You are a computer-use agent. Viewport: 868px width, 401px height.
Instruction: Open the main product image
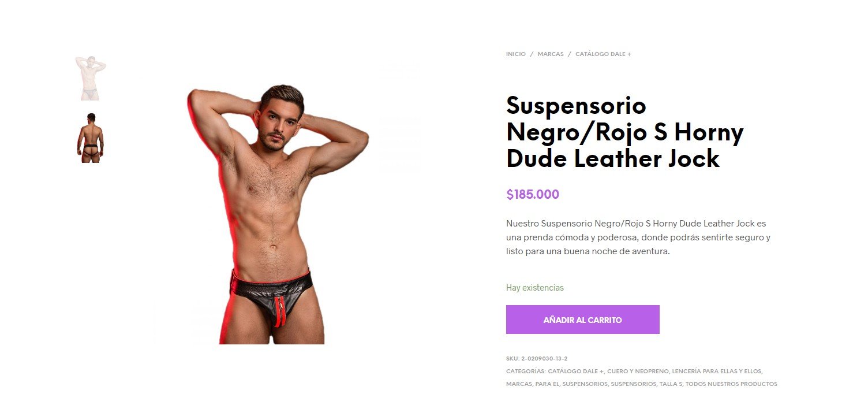[x=277, y=214]
